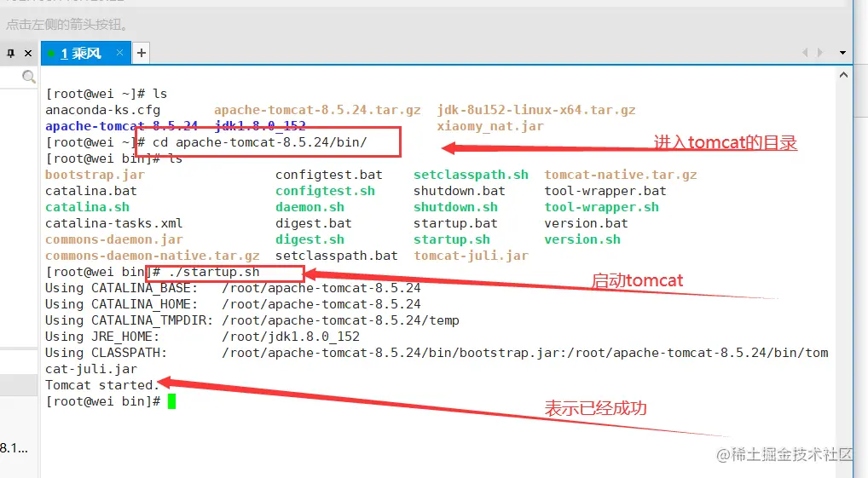The width and height of the screenshot is (868, 478).
Task: Click 'apache-tomcat-8.5.24.tar.gz' file name
Action: [317, 110]
